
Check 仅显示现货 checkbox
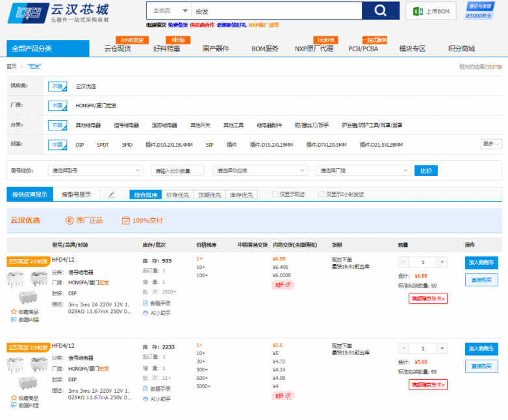pos(275,194)
